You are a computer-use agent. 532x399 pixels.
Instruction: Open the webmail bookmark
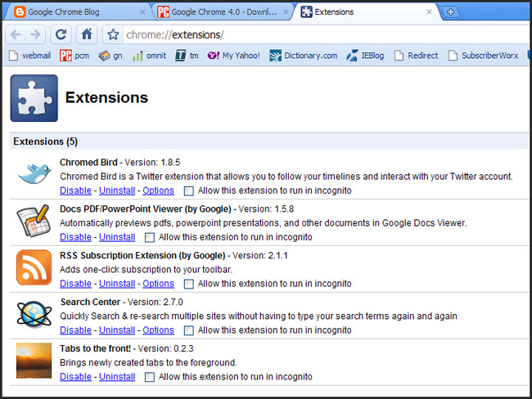coord(29,56)
